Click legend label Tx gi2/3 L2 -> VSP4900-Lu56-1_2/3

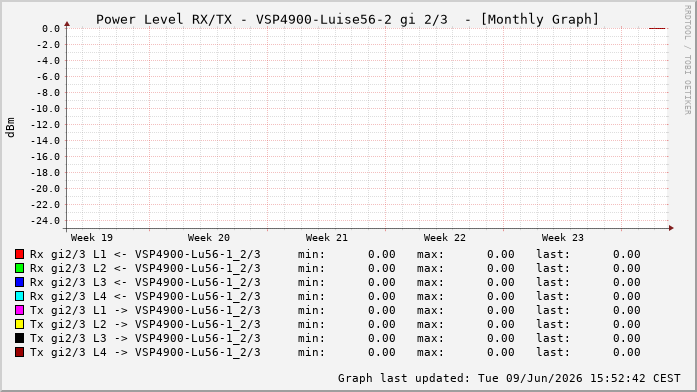click(145, 324)
